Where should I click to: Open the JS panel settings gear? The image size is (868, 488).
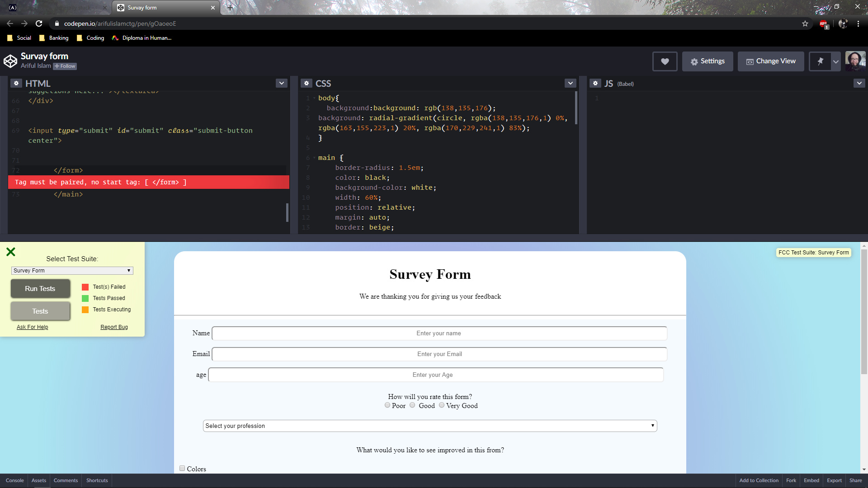click(596, 83)
